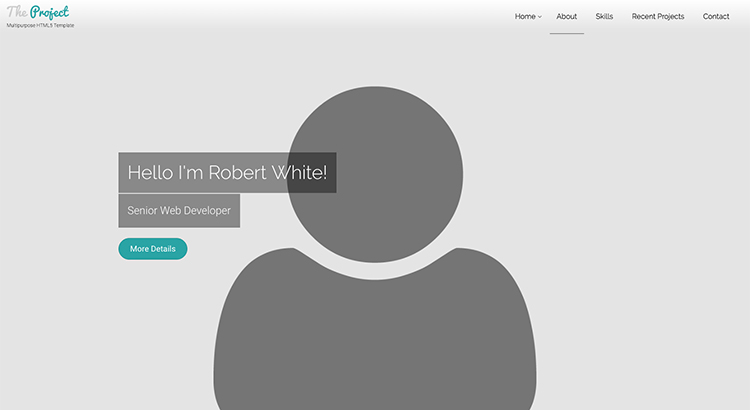This screenshot has width=750, height=410.
Task: Click the teal 'Project' word in logo
Action: pyautogui.click(x=49, y=12)
